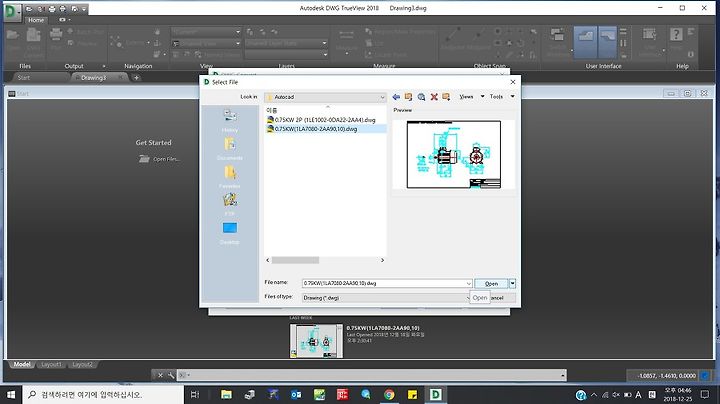Screen dimensions: 720x404
Task: Click the arrow next to Open button
Action: point(512,284)
